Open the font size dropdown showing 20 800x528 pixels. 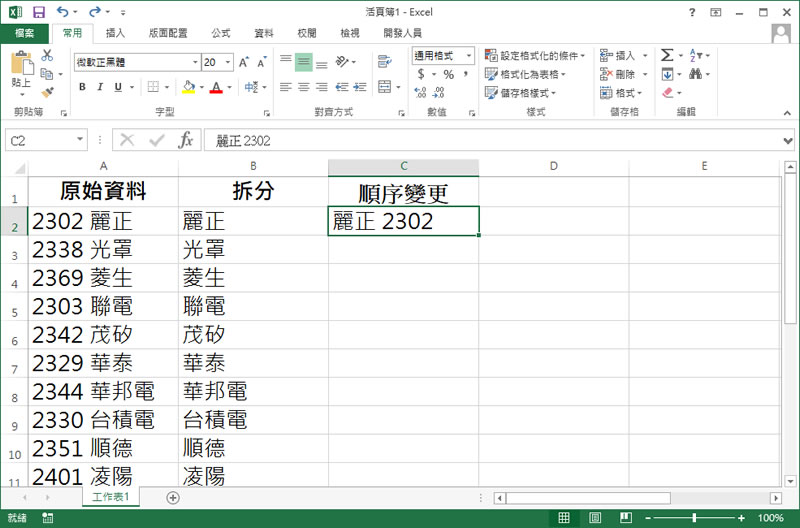228,62
